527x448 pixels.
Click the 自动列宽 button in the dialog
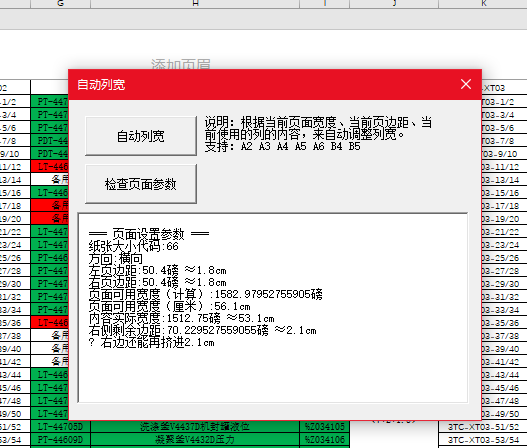[x=141, y=136]
